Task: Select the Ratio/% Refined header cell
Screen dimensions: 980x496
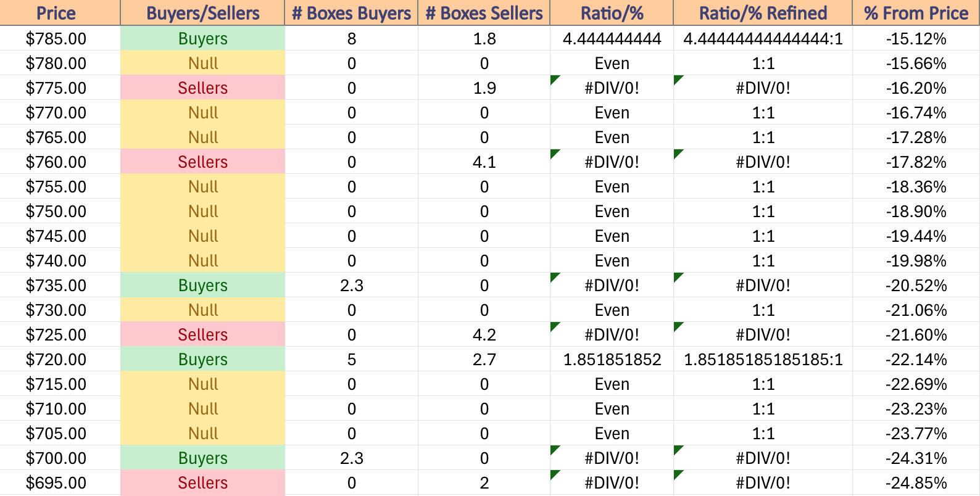Action: (763, 13)
